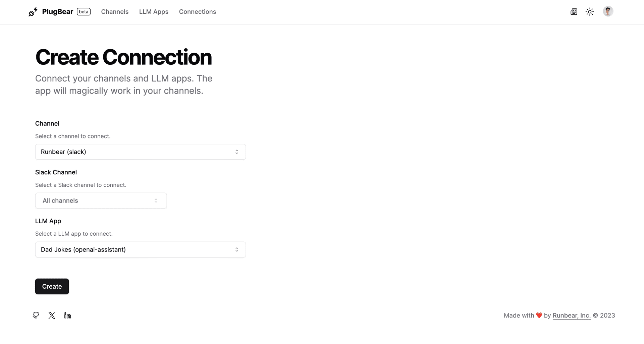Click the PlugBear brand name
644x344 pixels.
pos(58,12)
